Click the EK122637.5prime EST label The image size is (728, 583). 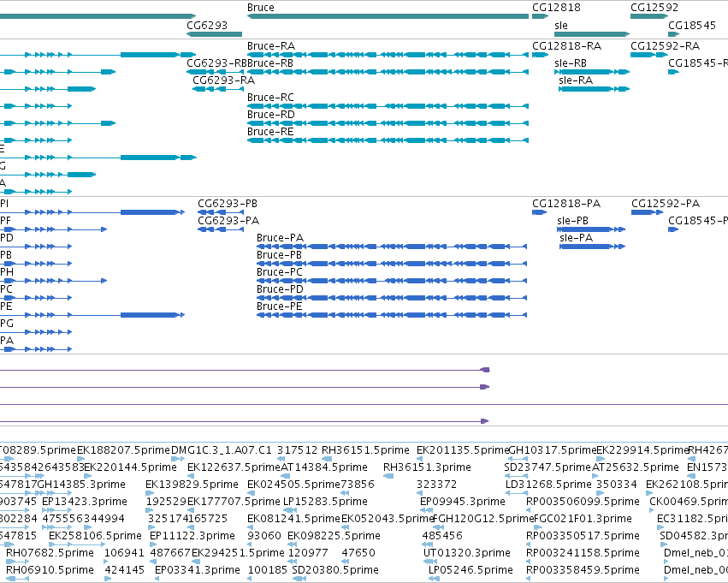234,467
